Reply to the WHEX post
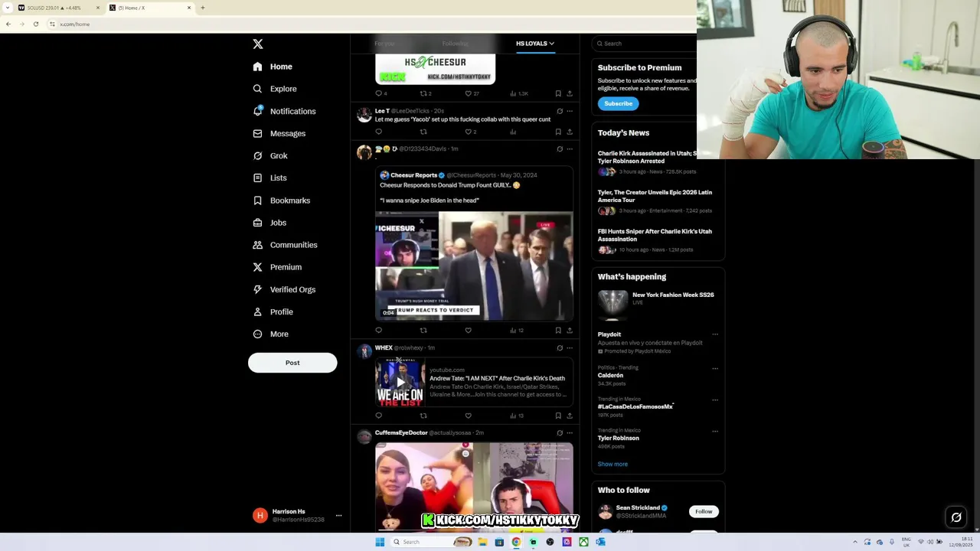980x551 pixels. (x=378, y=416)
